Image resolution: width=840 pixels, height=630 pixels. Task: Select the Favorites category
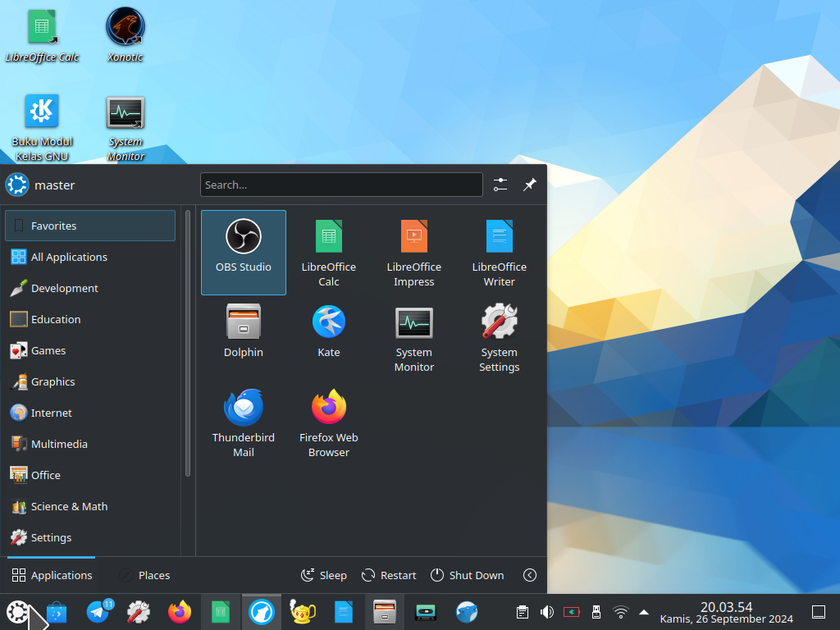click(x=90, y=226)
